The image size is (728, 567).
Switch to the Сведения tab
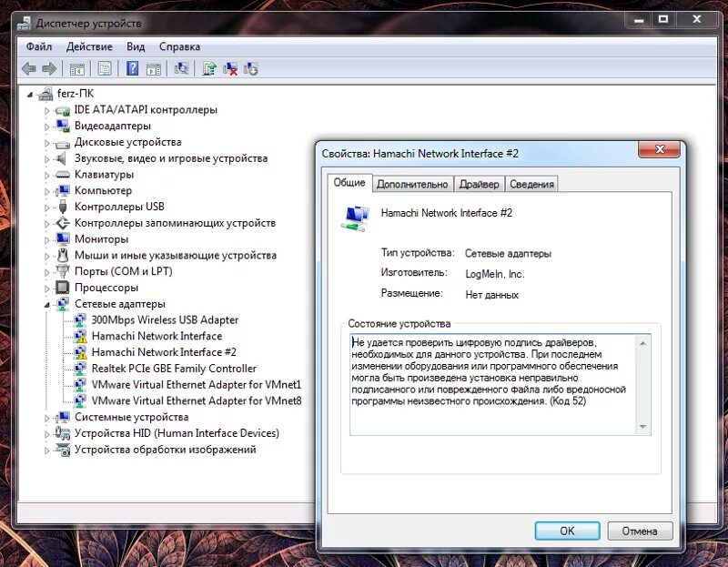531,185
